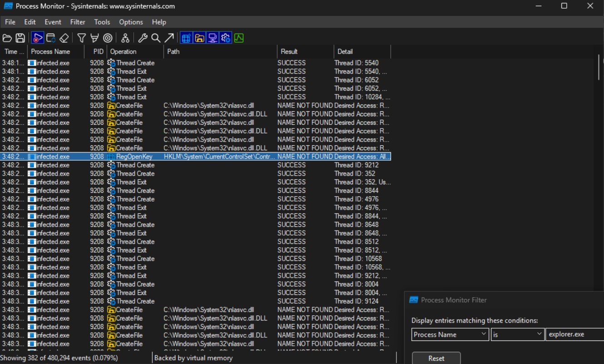
Task: Click 'Display entries matching these conditions:' label
Action: [475, 320]
